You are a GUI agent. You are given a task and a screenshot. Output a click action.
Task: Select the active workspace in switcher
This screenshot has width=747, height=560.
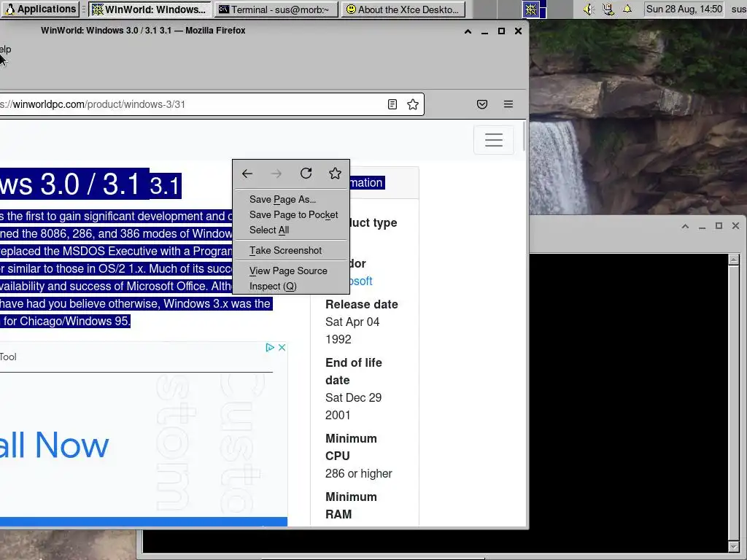(x=534, y=9)
